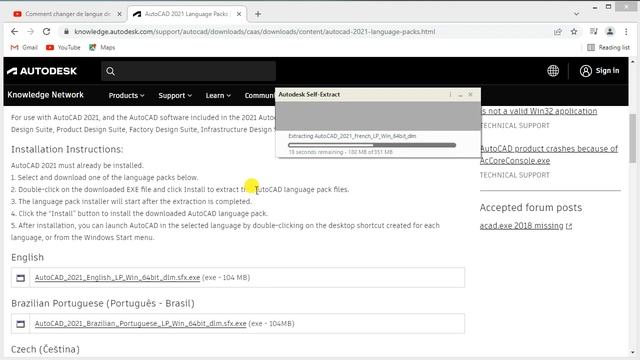Click the Knowledge Network heading link

click(x=45, y=95)
